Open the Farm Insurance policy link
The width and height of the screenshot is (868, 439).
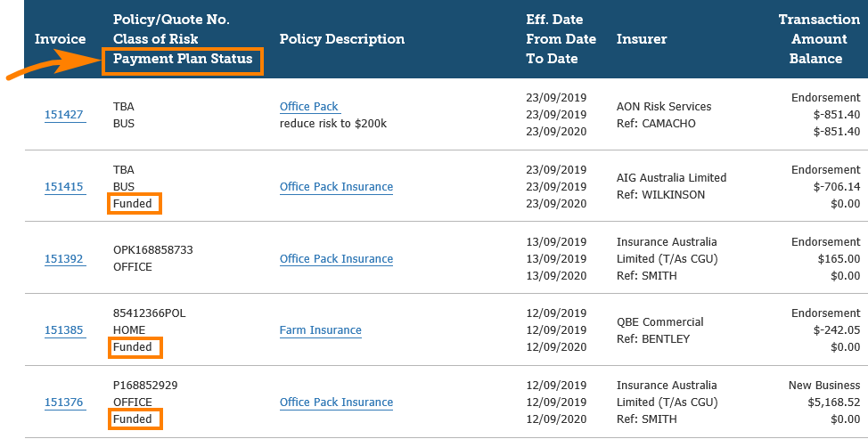[320, 330]
